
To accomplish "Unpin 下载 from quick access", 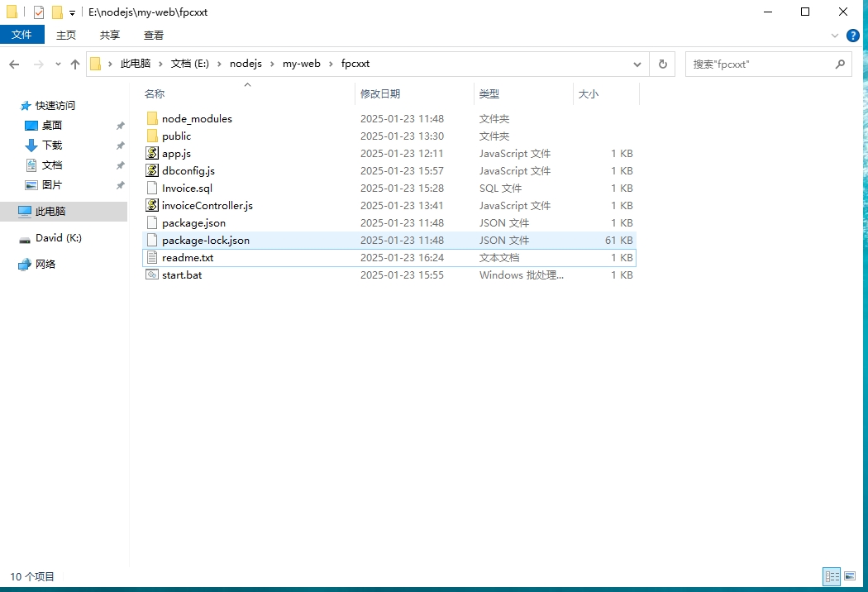I will [120, 145].
